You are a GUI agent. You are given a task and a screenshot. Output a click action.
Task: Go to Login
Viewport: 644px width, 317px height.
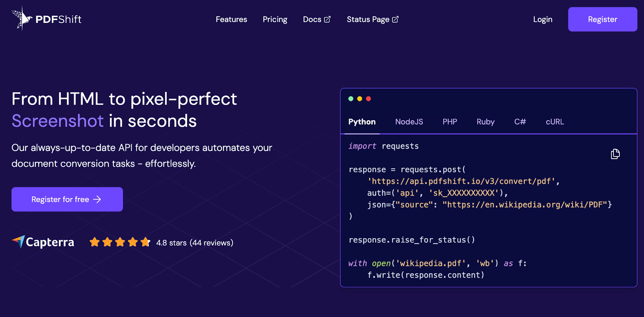click(543, 19)
